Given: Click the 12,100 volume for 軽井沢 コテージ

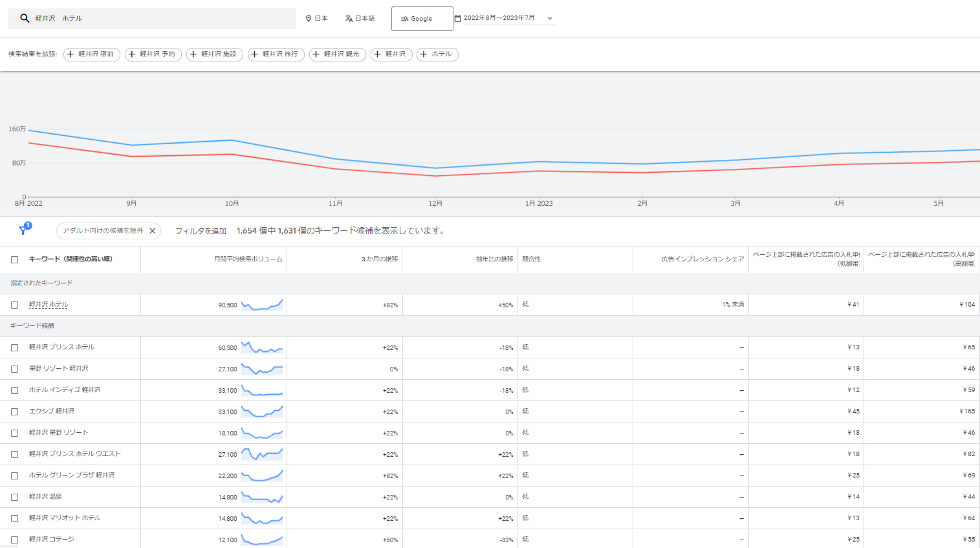Looking at the screenshot, I should coord(228,540).
